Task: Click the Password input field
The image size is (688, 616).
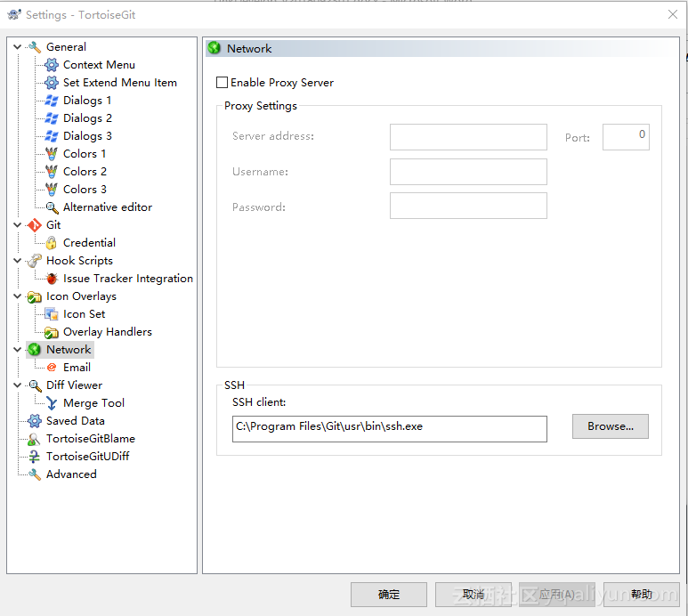Action: 468,206
